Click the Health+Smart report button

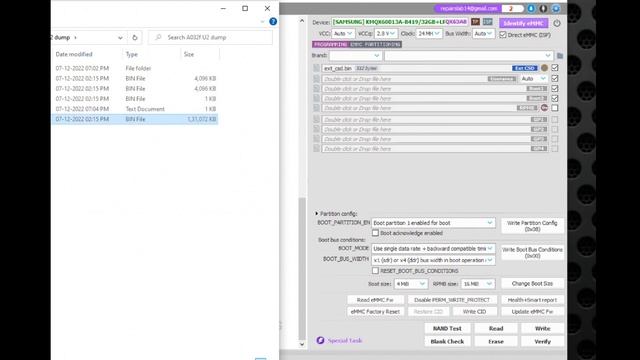532,300
